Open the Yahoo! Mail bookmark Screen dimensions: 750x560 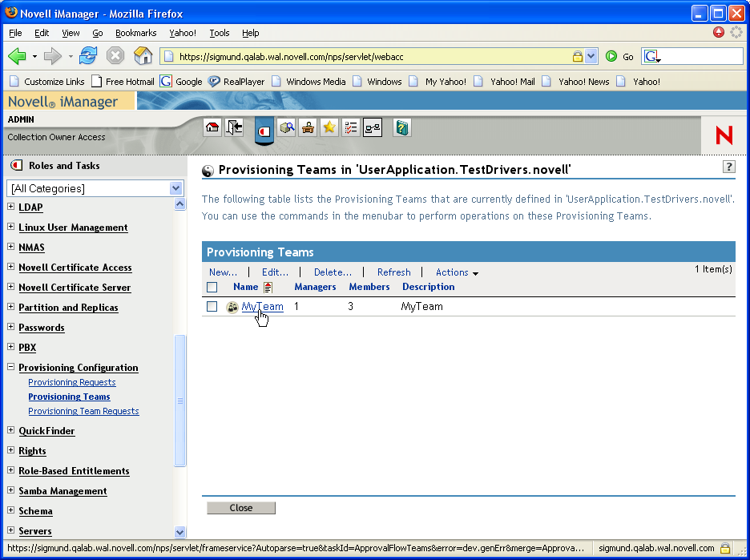505,81
